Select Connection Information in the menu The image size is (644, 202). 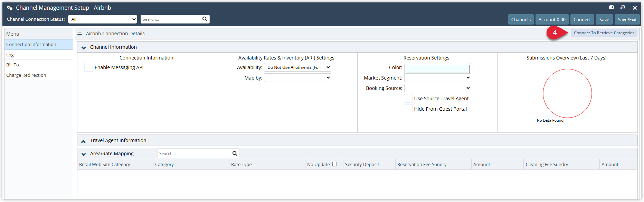(39, 44)
